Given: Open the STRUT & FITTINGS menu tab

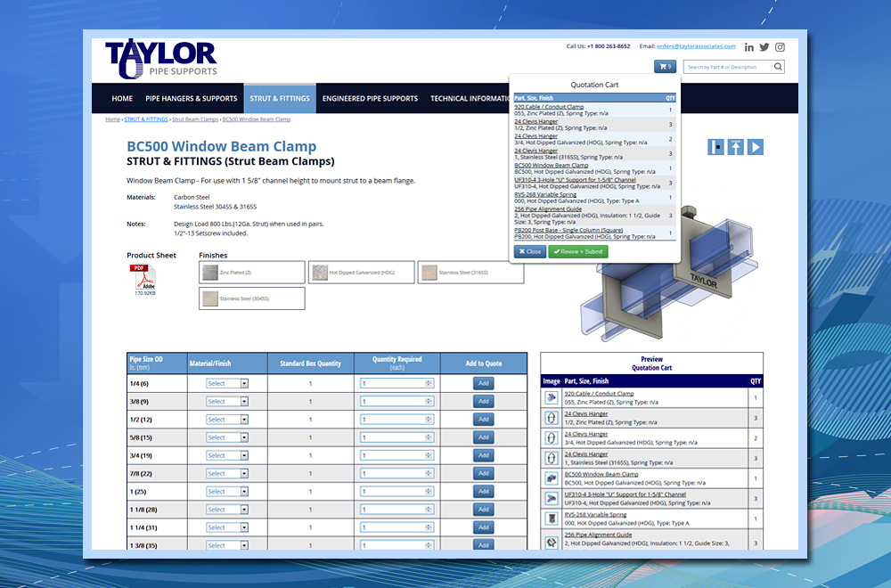Looking at the screenshot, I should pos(280,98).
